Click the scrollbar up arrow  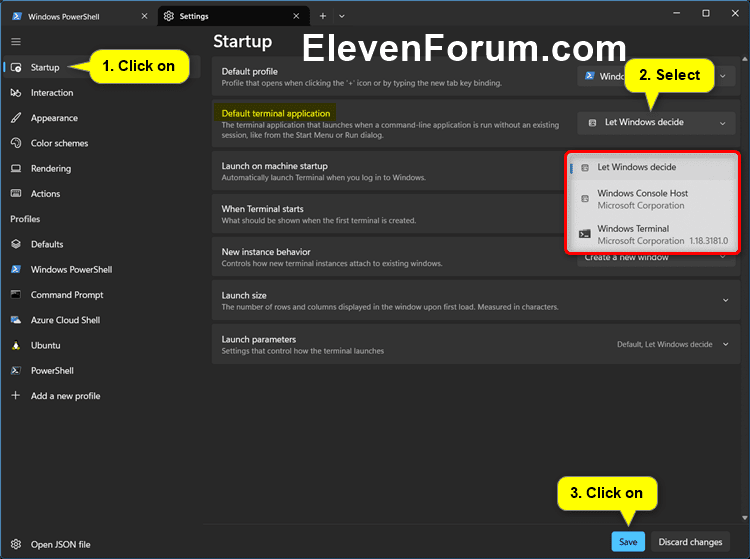744,59
